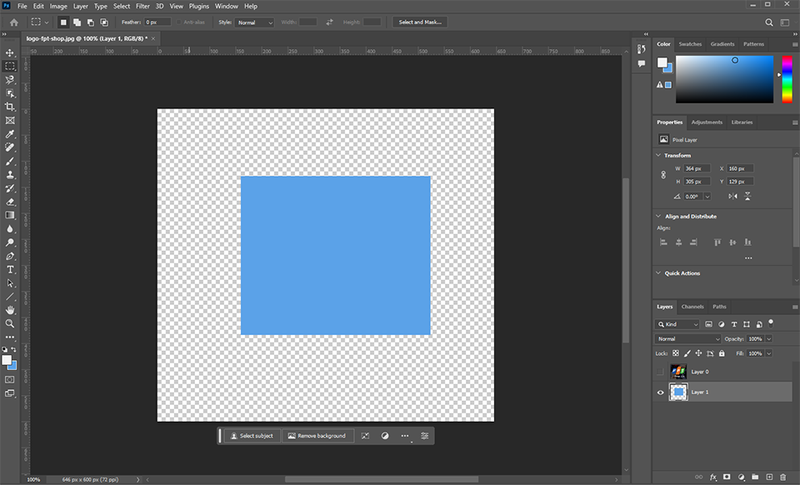Click the Home icon in options bar
Image resolution: width=800 pixels, height=485 pixels.
tap(14, 22)
